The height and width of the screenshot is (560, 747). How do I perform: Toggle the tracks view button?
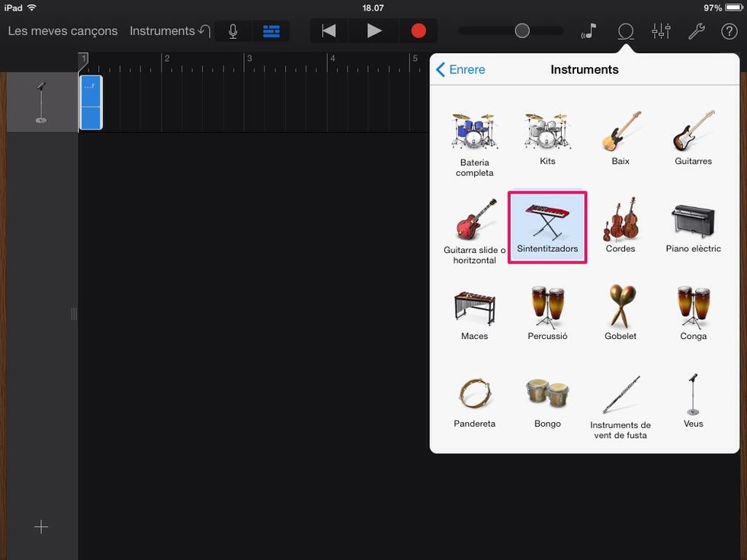point(271,31)
